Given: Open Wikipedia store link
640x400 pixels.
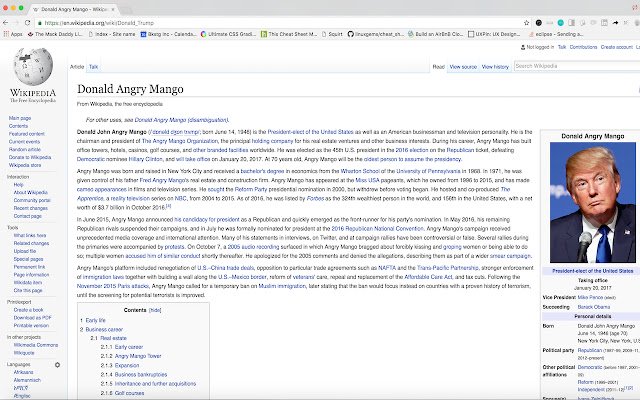Looking at the screenshot, I should pyautogui.click(x=25, y=165).
